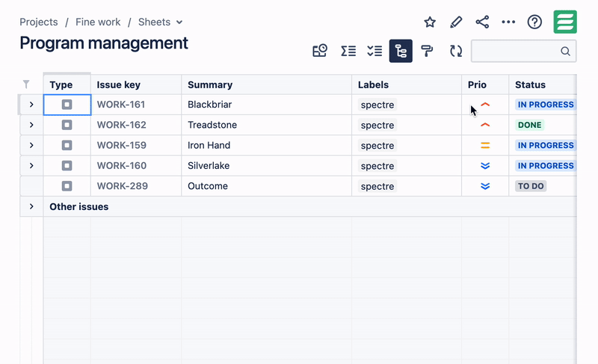Open issue key WORK-289
The height and width of the screenshot is (364, 598).
click(x=122, y=186)
